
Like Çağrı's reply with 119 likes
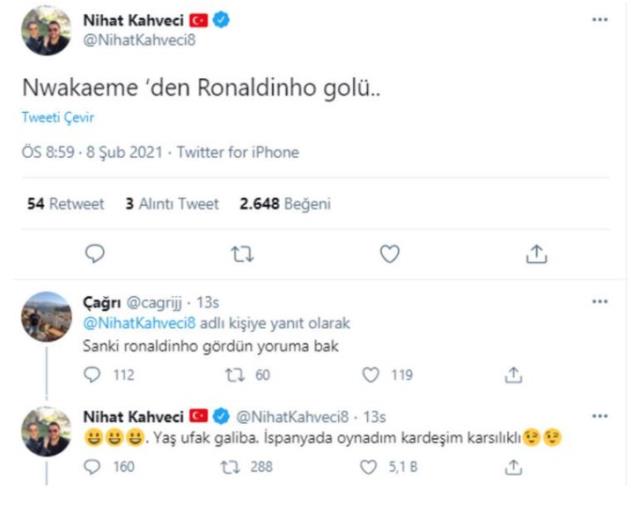click(370, 376)
